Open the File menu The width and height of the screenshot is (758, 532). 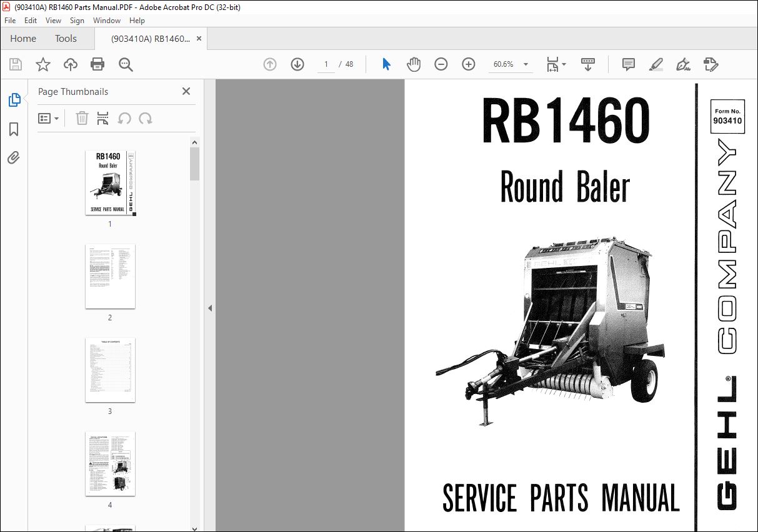pyautogui.click(x=10, y=21)
